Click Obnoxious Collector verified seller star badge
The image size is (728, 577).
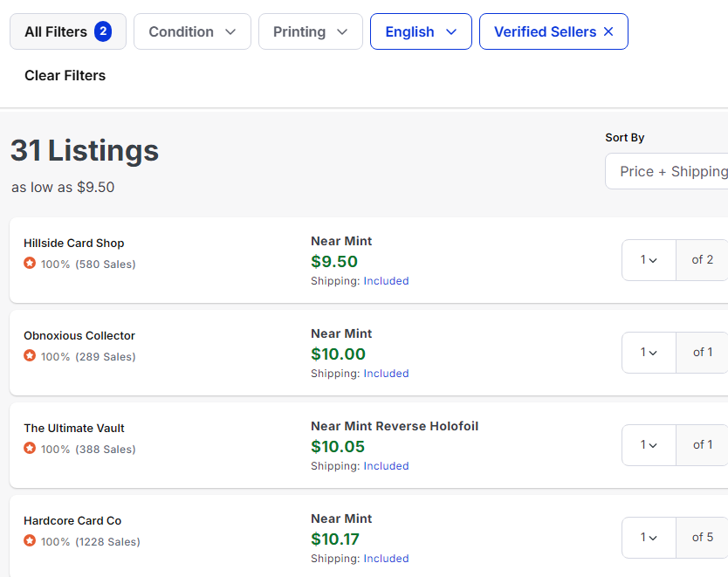pos(30,355)
